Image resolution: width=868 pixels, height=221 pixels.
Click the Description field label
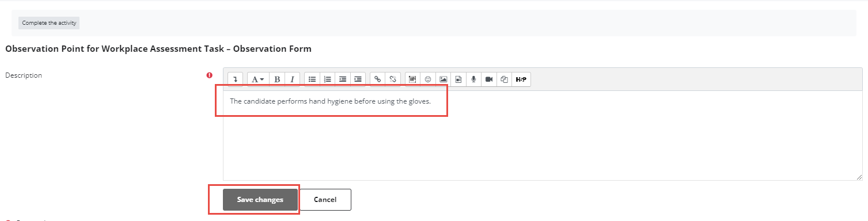point(24,75)
